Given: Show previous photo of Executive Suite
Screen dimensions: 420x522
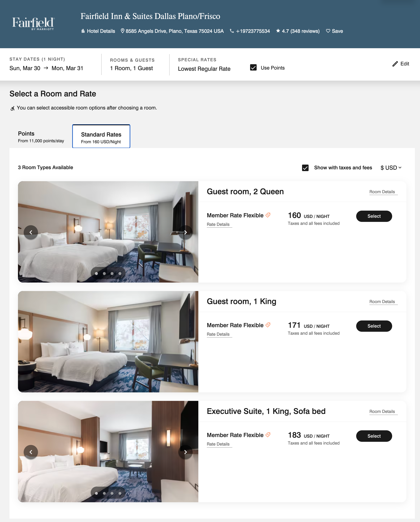Looking at the screenshot, I should coord(31,452).
